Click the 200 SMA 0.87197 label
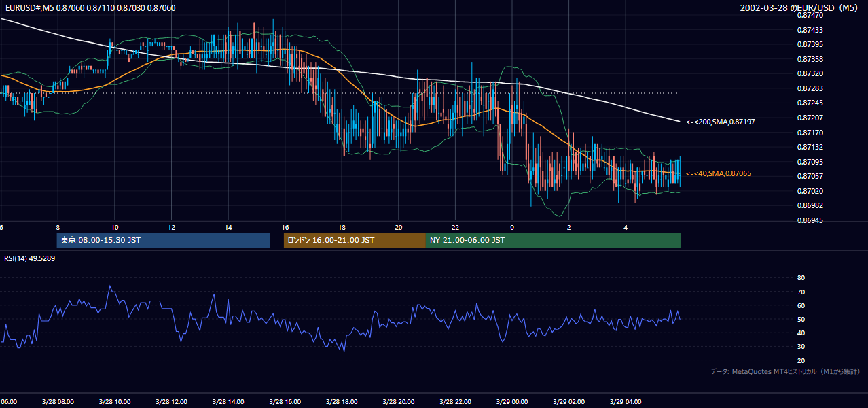This screenshot has height=408, width=868. point(721,122)
